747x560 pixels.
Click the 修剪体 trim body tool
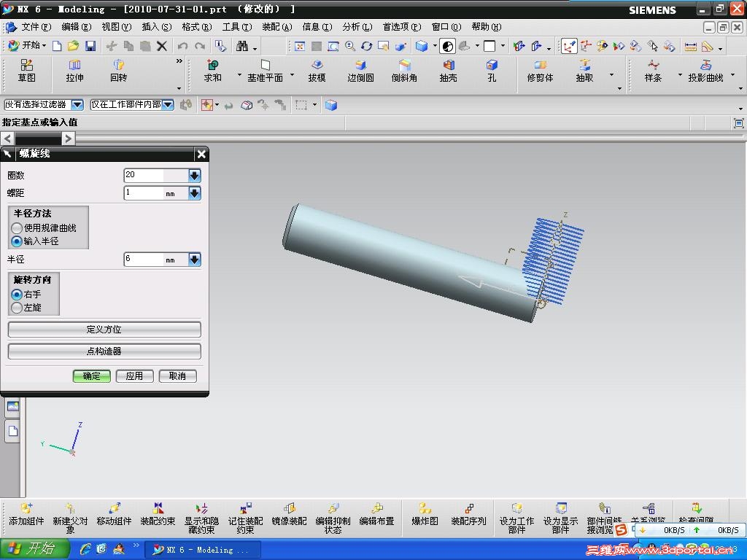click(541, 71)
